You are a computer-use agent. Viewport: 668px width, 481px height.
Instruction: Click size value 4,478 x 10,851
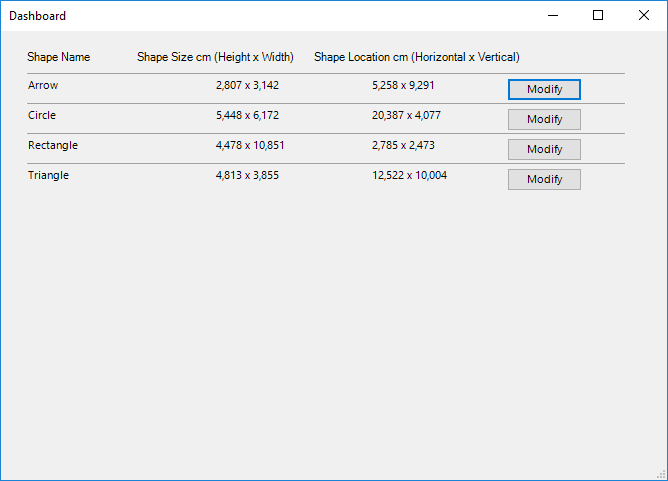pyautogui.click(x=250, y=145)
